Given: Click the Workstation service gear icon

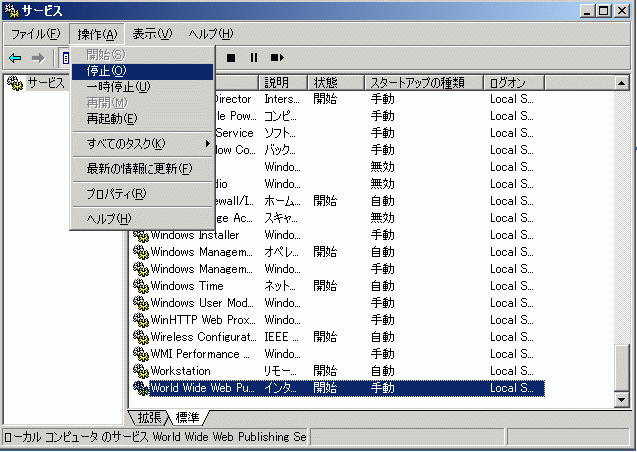Looking at the screenshot, I should pyautogui.click(x=141, y=371).
